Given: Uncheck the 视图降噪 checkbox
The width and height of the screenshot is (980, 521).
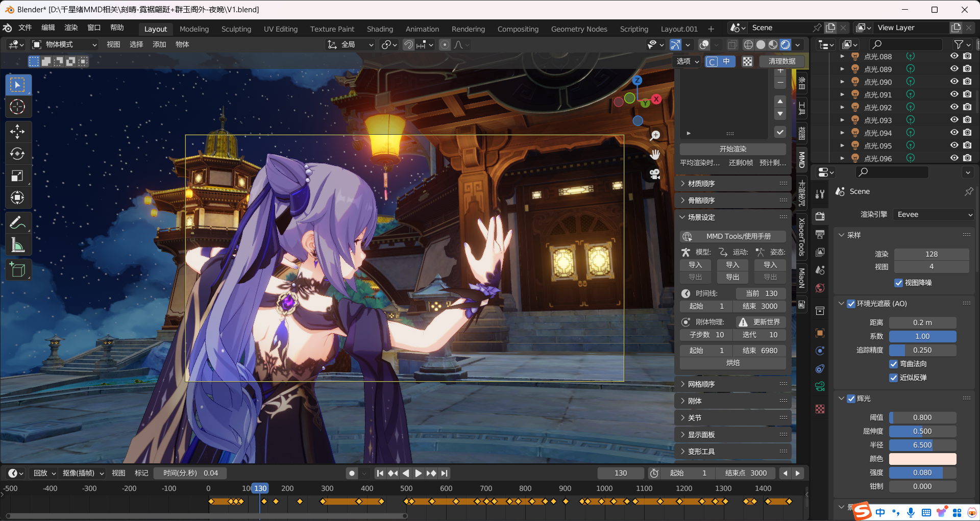Looking at the screenshot, I should coord(898,283).
